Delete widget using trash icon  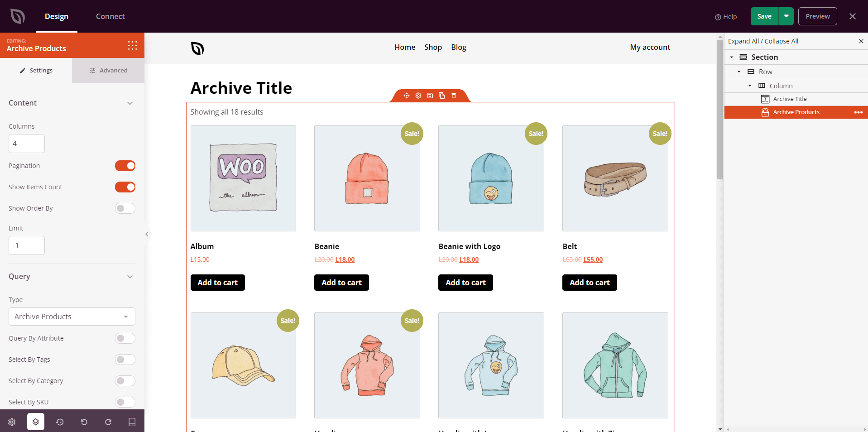click(453, 96)
